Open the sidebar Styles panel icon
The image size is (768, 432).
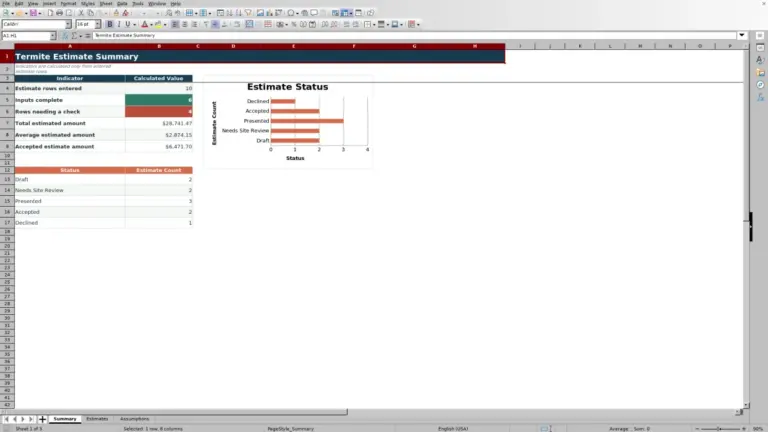[760, 60]
